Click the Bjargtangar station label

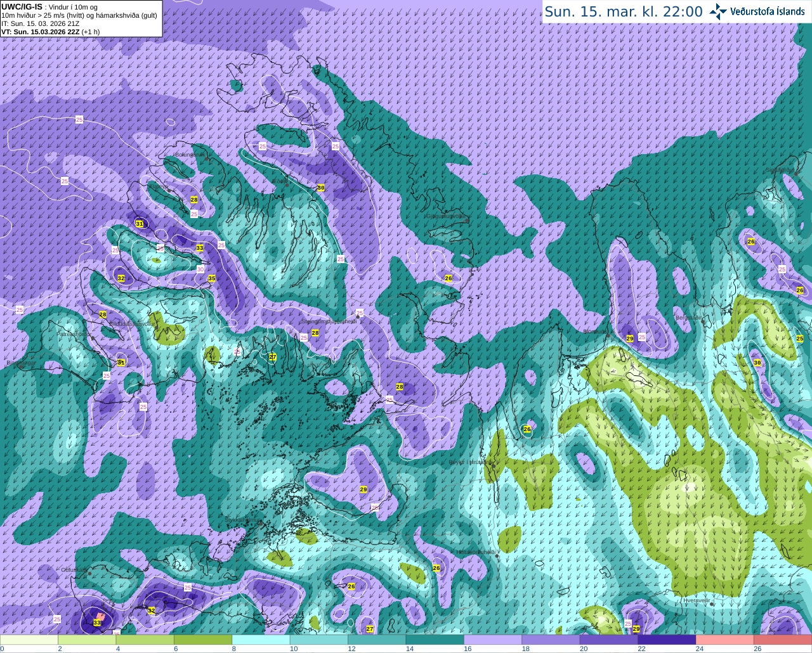point(20,363)
